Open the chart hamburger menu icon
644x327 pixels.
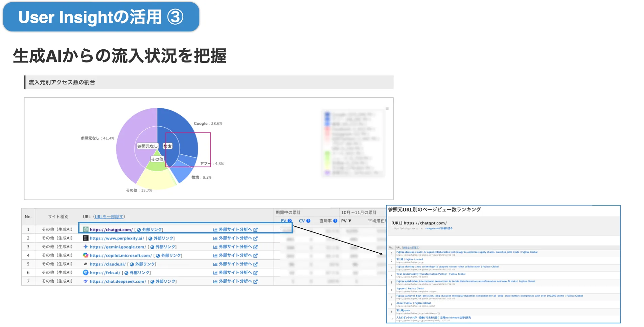387,108
